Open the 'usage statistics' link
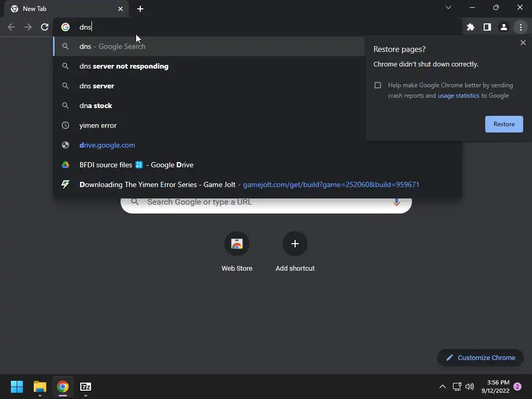532x399 pixels. 458,96
